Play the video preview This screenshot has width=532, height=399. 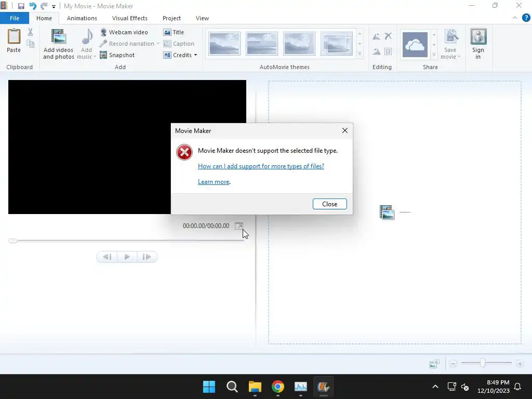click(x=127, y=257)
